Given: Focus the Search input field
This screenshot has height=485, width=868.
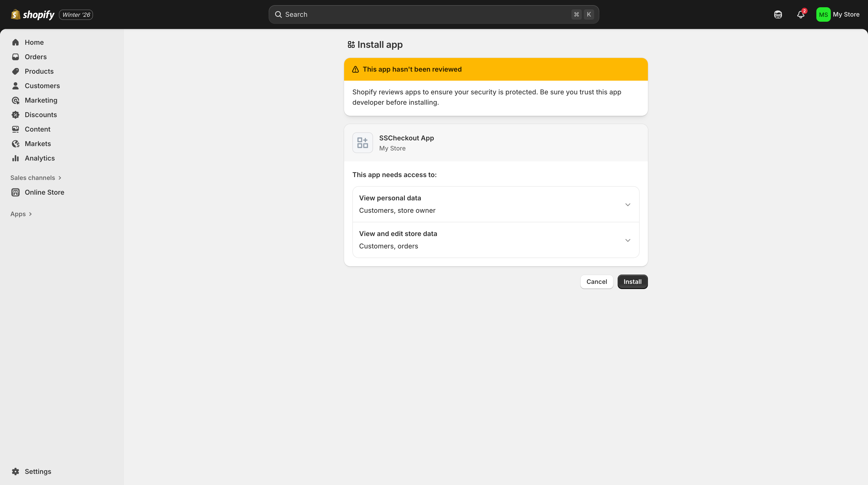Looking at the screenshot, I should point(424,14).
